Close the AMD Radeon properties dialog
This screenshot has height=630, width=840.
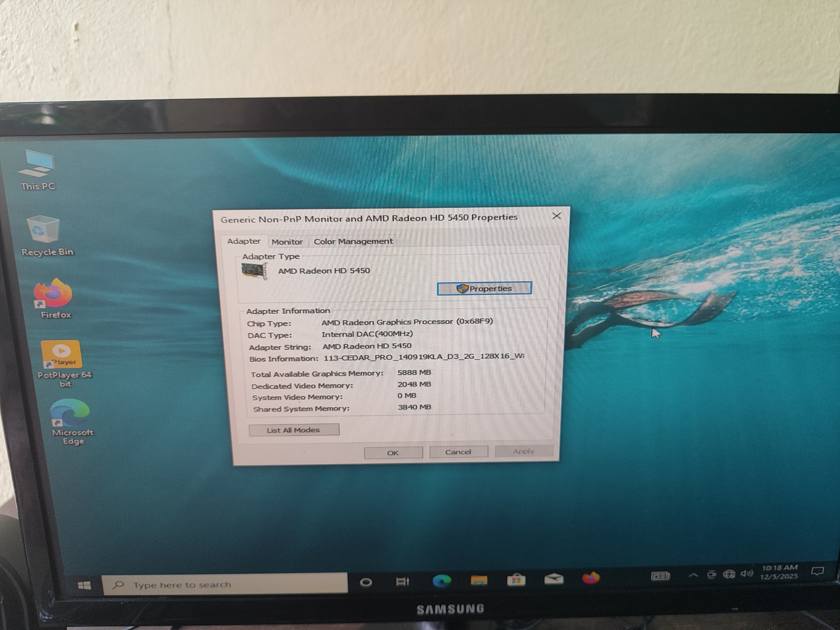tap(556, 216)
